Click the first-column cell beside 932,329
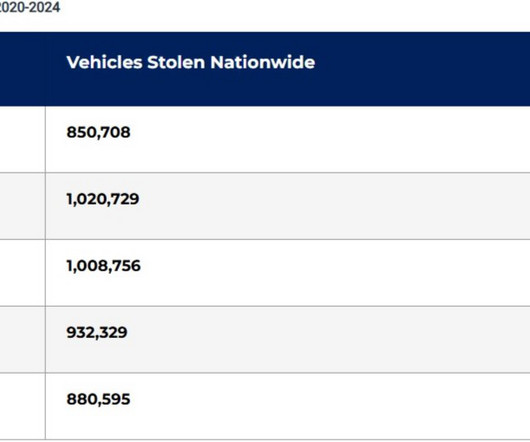Image resolution: width=530 pixels, height=442 pixels. (x=22, y=340)
